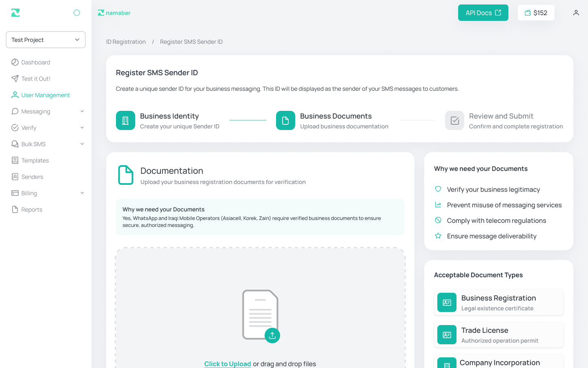Screen dimensions: 588x368
Task: Click the green upload arrow badge
Action: (x=272, y=335)
